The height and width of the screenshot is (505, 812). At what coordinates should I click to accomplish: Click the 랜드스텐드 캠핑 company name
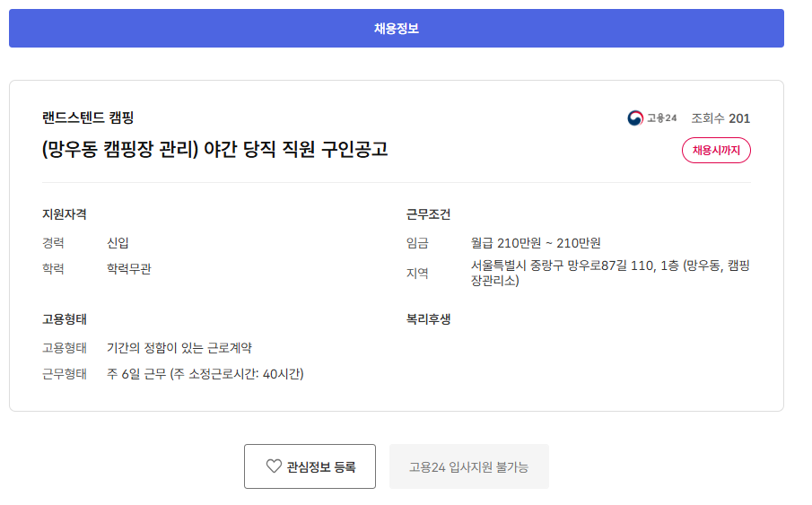coord(88,118)
